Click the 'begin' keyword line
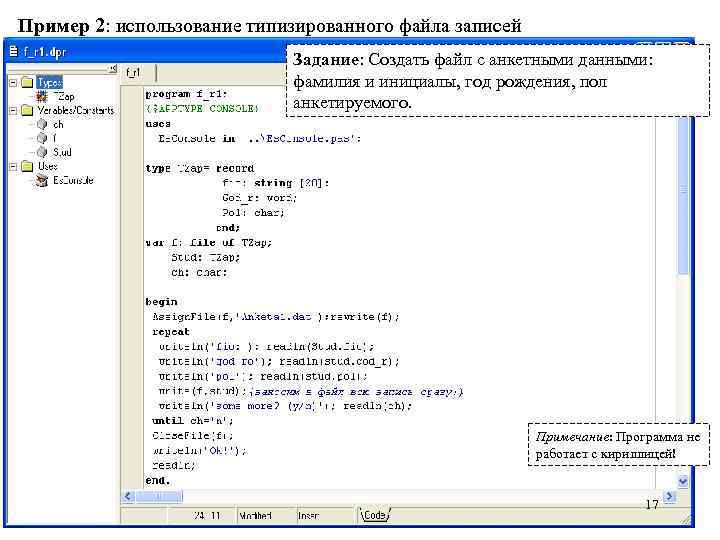 point(161,302)
